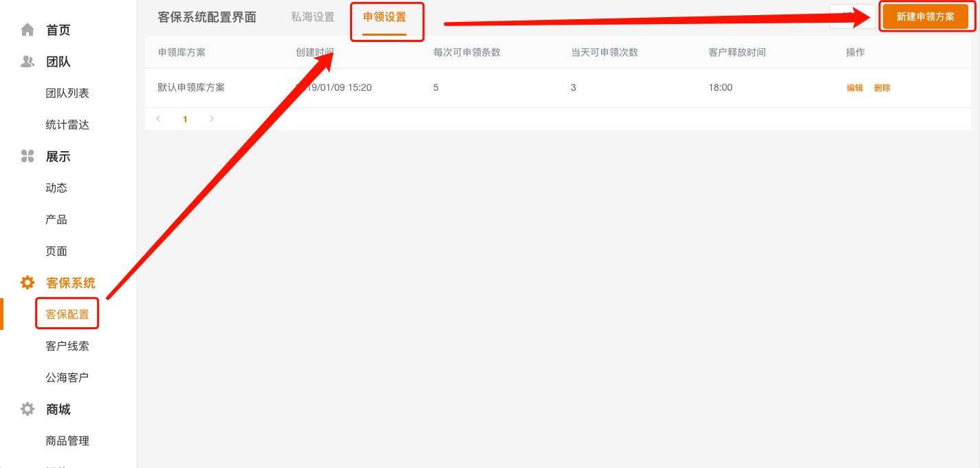
Task: Select page number 1 in pagination
Action: [x=185, y=119]
